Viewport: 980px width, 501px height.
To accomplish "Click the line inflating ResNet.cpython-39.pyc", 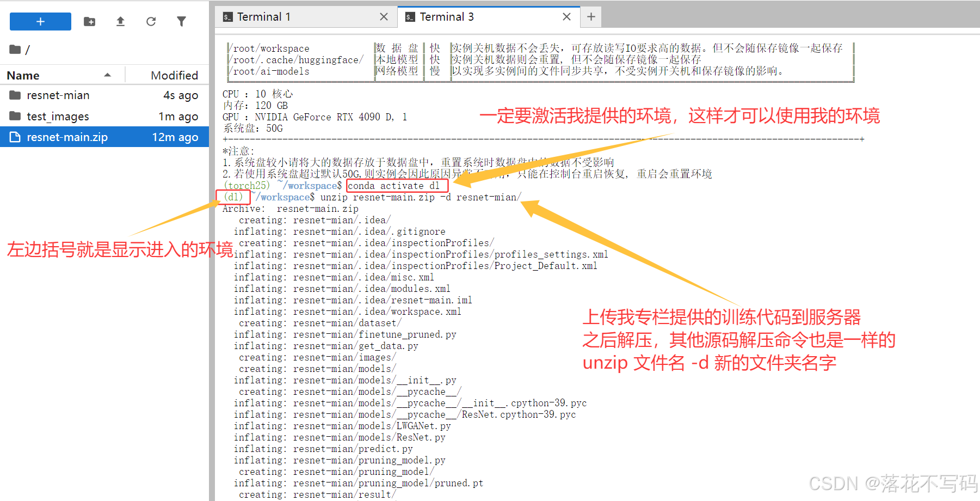I will (405, 414).
